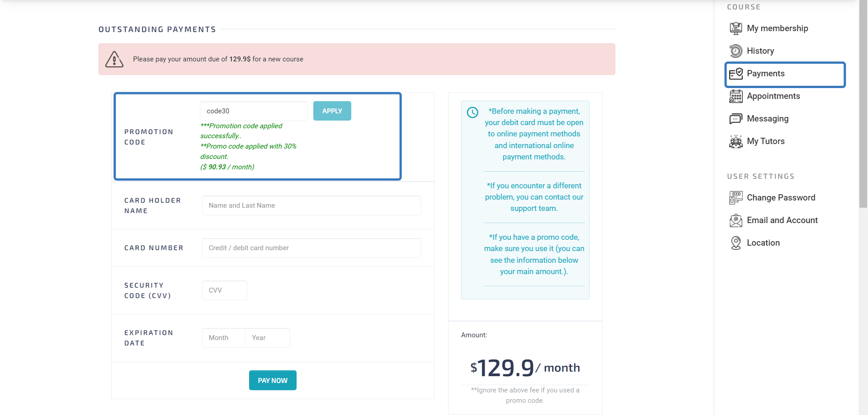Focus the CVV security code field

click(x=225, y=290)
